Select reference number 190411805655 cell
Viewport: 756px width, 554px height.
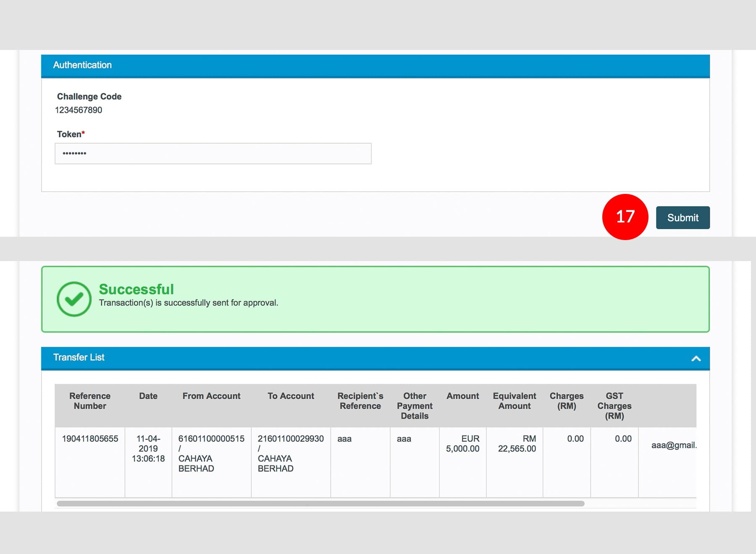pyautogui.click(x=90, y=439)
